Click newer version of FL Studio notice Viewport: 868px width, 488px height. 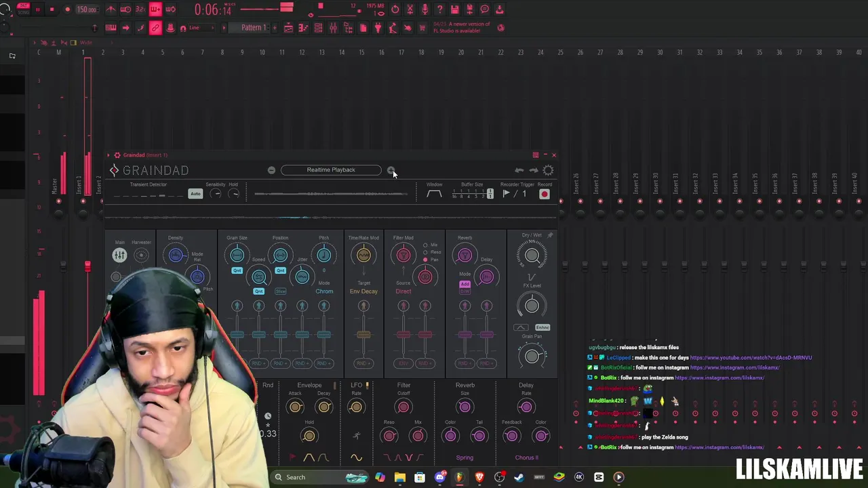pos(463,27)
